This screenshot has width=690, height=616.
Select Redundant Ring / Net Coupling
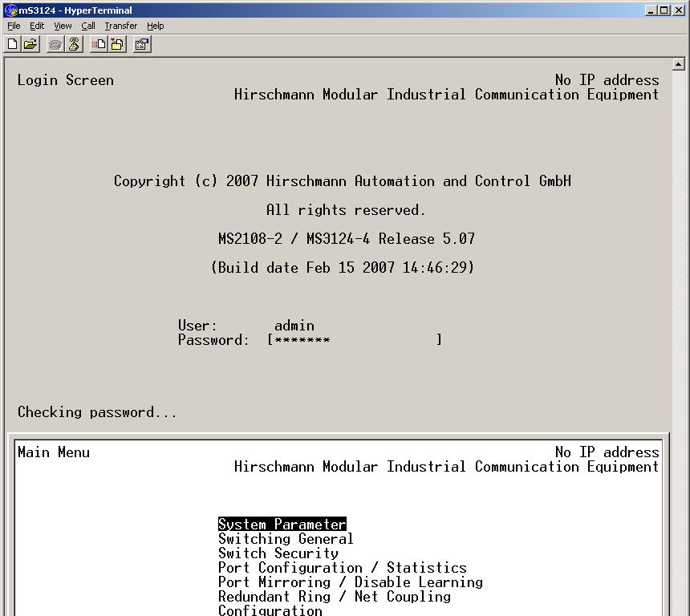(334, 597)
